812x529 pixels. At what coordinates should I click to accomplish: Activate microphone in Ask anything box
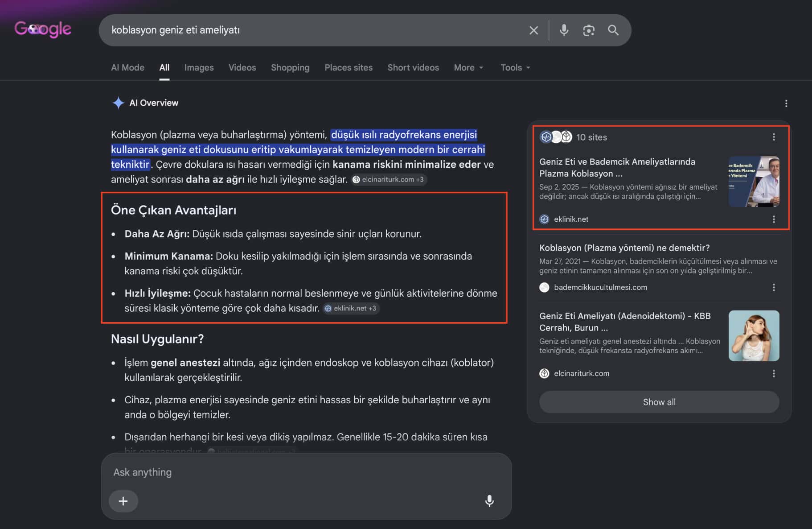tap(489, 501)
